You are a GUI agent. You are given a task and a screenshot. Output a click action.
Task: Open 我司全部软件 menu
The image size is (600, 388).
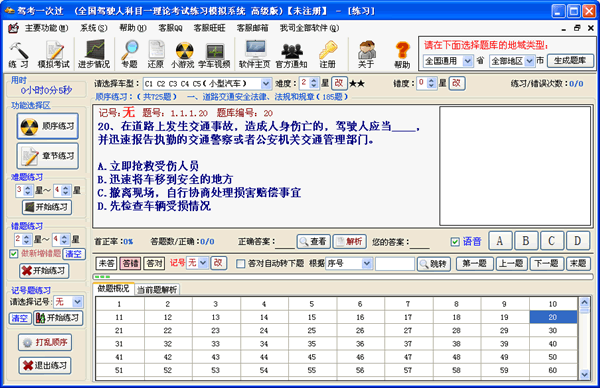click(309, 28)
